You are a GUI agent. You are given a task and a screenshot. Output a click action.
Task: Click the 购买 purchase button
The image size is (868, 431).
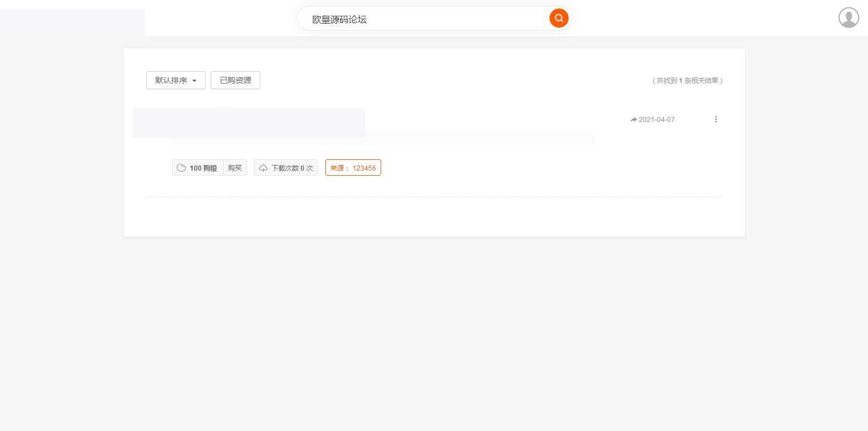click(x=235, y=168)
